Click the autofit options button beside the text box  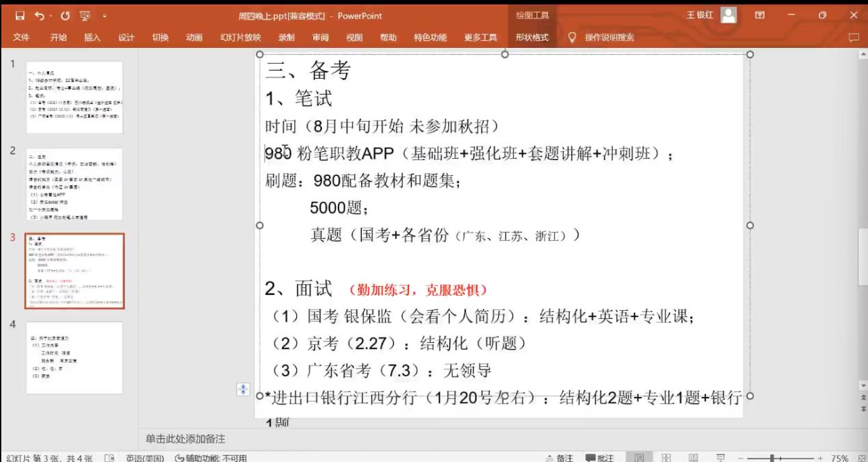tap(244, 389)
